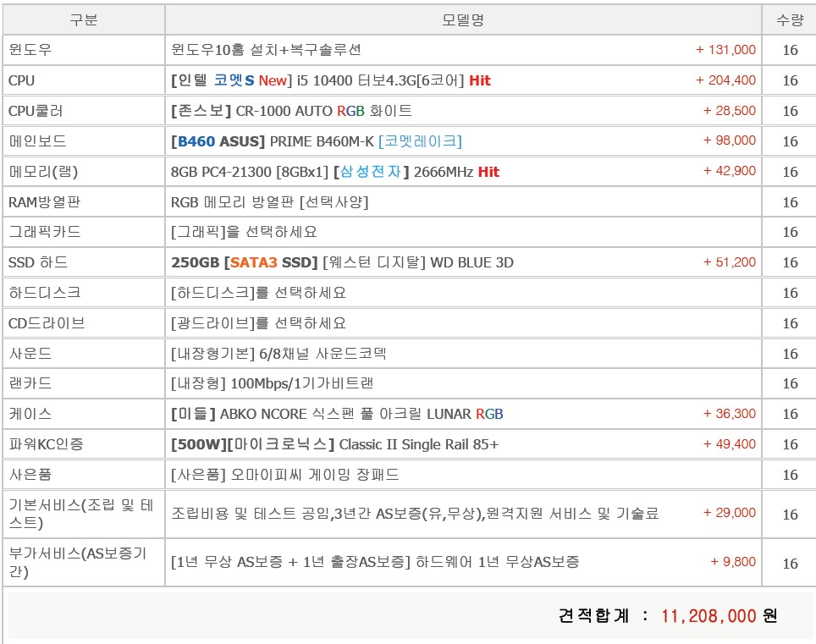
Task: Click the '수량' column header
Action: 790,19
